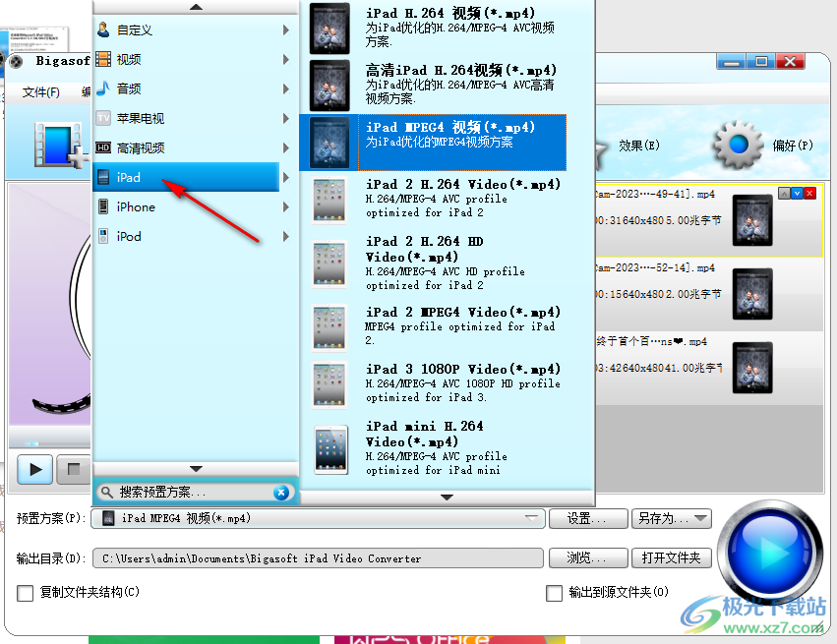Expand the iPhone submenu arrow
Viewport: 837px width, 644px height.
point(286,206)
